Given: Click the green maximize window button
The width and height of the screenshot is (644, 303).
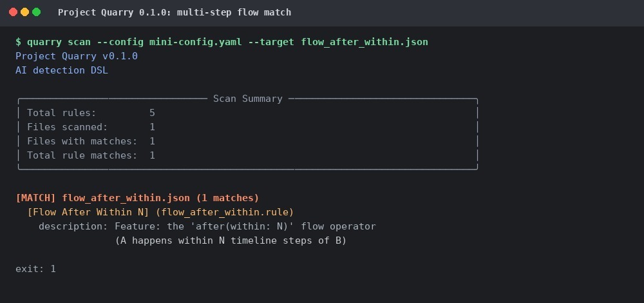Looking at the screenshot, I should [x=36, y=12].
